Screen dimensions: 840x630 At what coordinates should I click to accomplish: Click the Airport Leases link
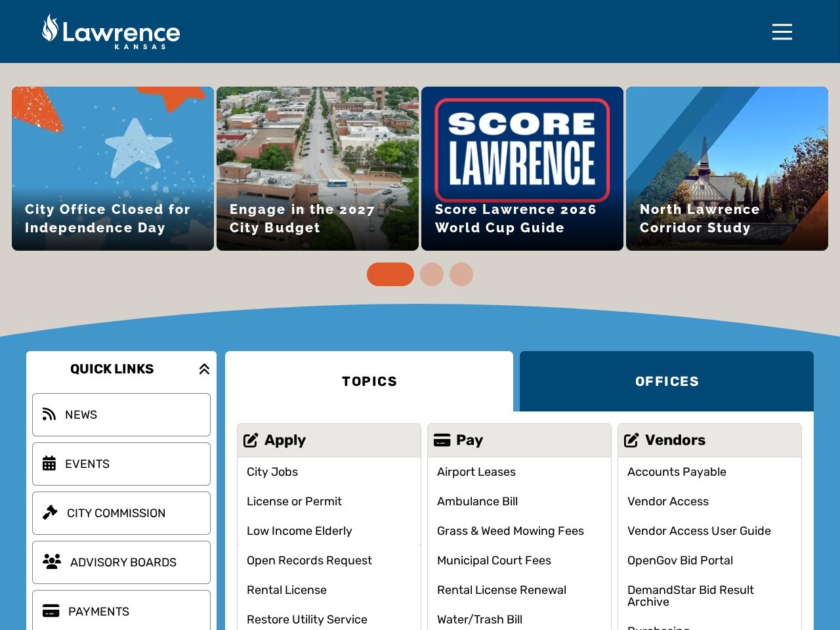pos(476,472)
